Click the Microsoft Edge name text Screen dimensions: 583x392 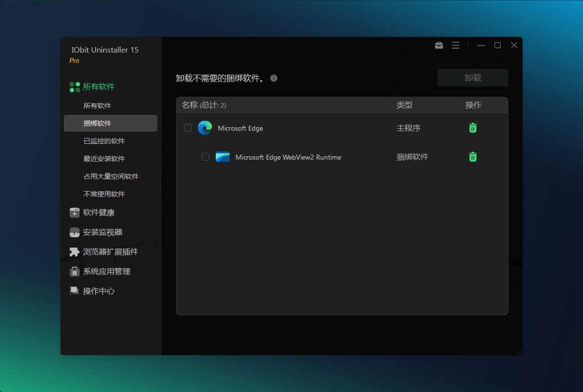point(240,128)
